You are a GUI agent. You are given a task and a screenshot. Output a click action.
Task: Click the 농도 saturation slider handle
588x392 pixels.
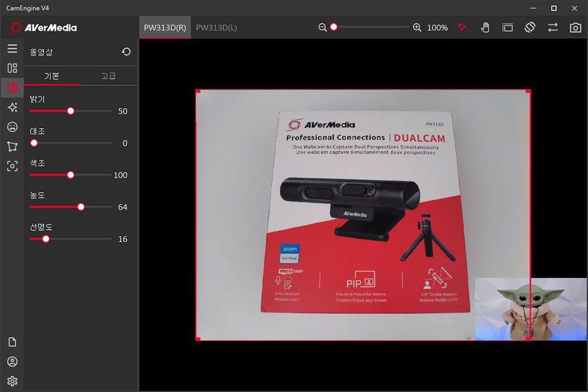tap(81, 207)
